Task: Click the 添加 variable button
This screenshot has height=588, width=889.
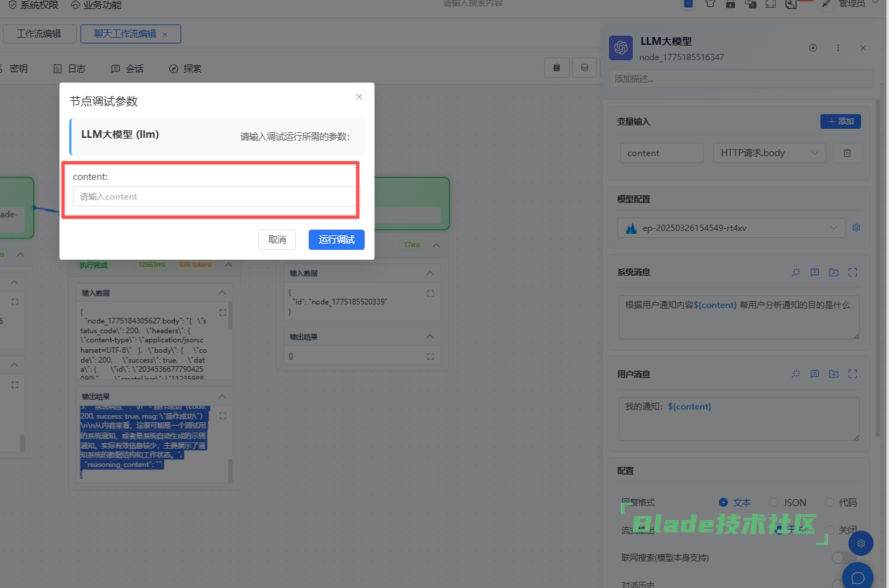Action: click(x=840, y=121)
